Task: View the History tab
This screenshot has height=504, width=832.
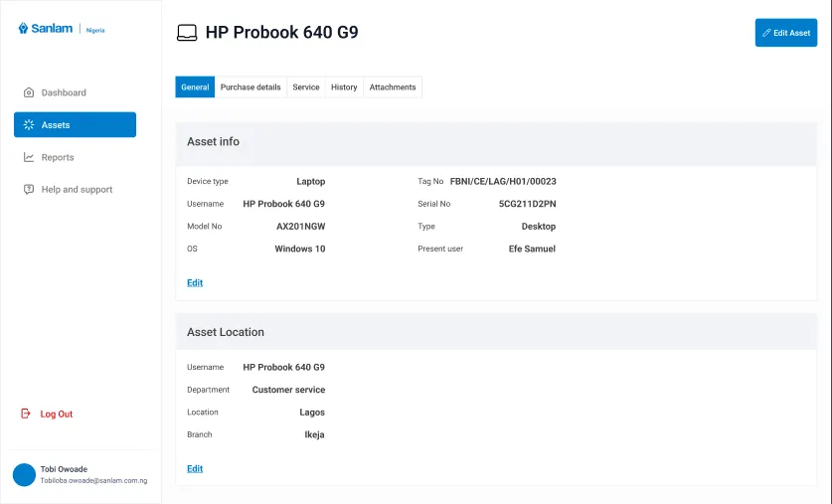Action: click(x=344, y=87)
